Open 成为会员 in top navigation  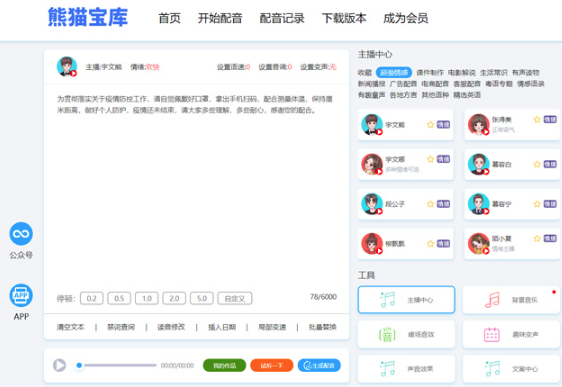coord(406,18)
